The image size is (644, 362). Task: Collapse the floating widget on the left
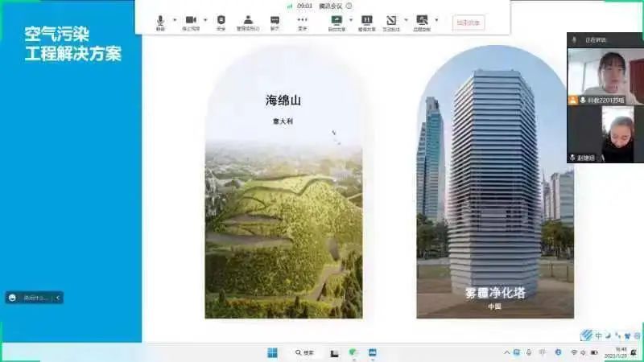coord(57,298)
